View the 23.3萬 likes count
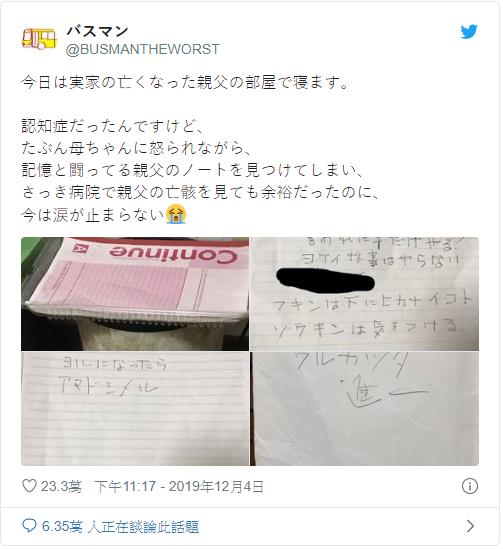The width and height of the screenshot is (503, 549). pyautogui.click(x=61, y=486)
